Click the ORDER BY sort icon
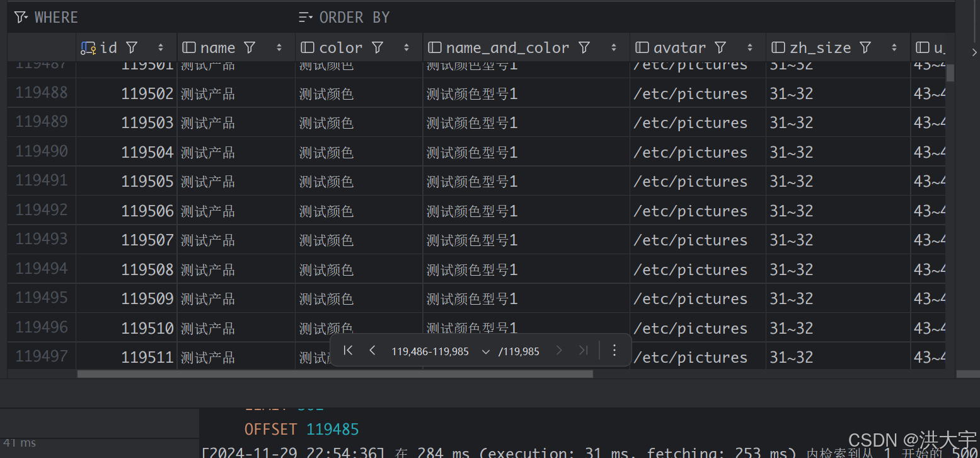The height and width of the screenshot is (458, 980). click(x=306, y=17)
